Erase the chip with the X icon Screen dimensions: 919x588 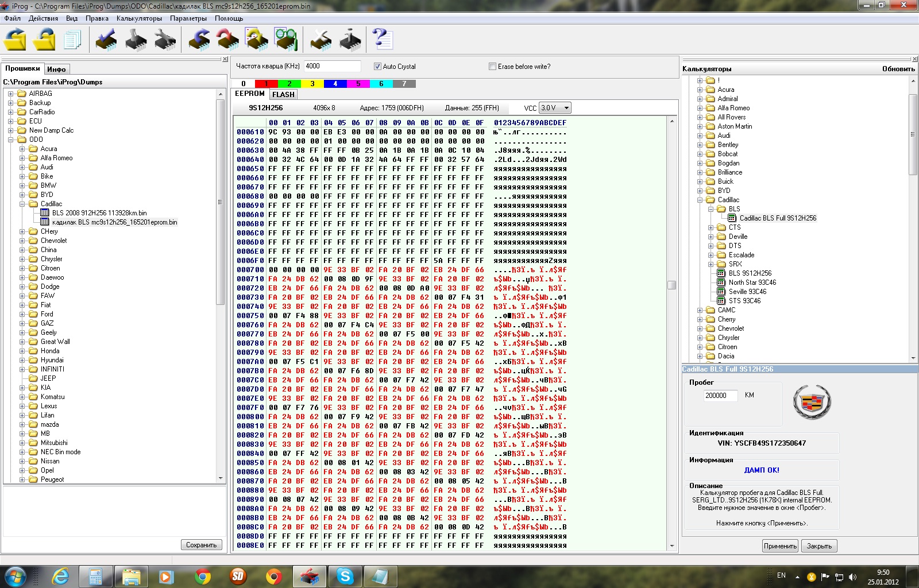pos(321,39)
